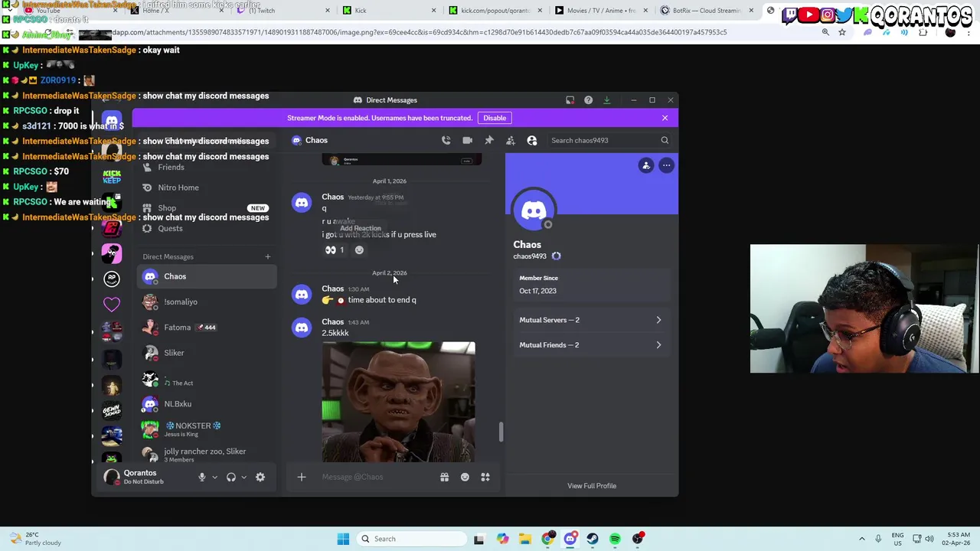Screen dimensions: 980x551
Task: Show hidden system tray icons
Action: click(861, 539)
